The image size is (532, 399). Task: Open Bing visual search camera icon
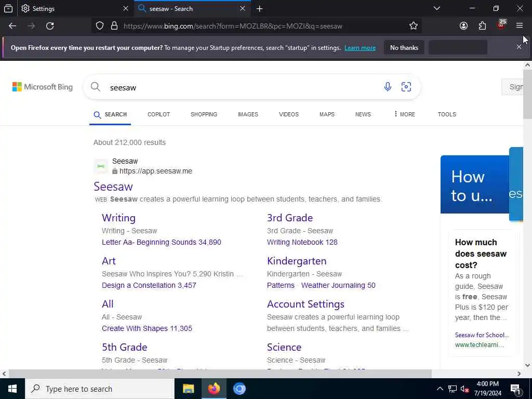pos(406,87)
